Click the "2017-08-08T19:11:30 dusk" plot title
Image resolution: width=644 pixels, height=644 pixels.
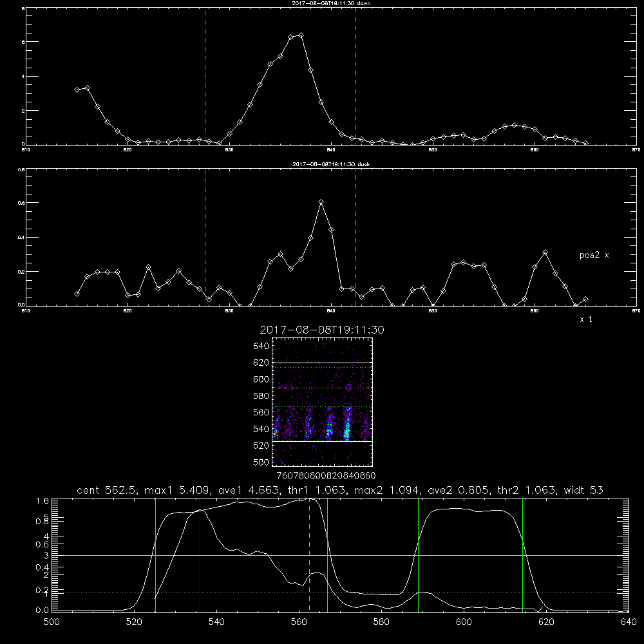(x=331, y=164)
